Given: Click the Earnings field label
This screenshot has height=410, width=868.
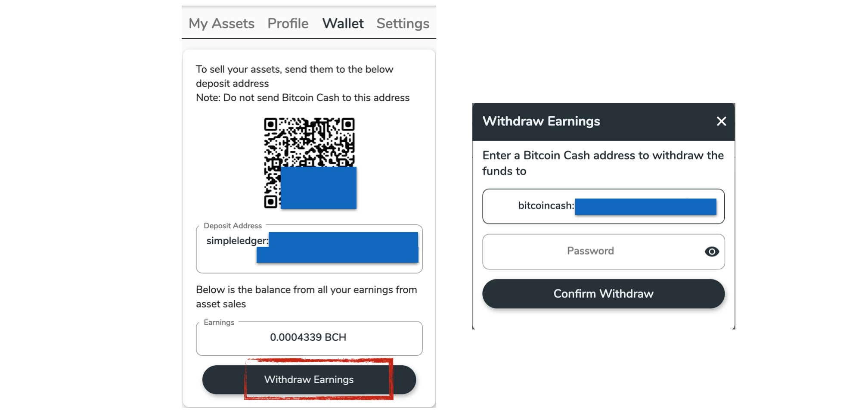Looking at the screenshot, I should pyautogui.click(x=219, y=323).
